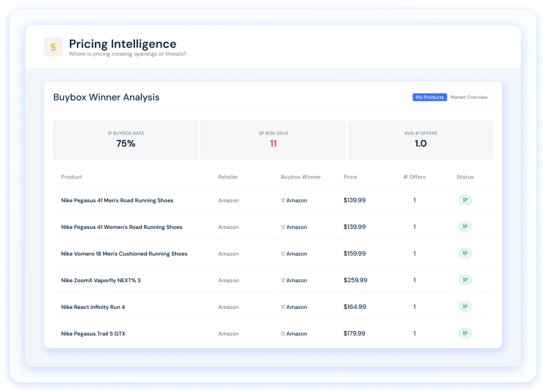This screenshot has width=546, height=392.
Task: Click 1P status badge for Pegasus Trail 5 GTX
Action: pyautogui.click(x=465, y=333)
